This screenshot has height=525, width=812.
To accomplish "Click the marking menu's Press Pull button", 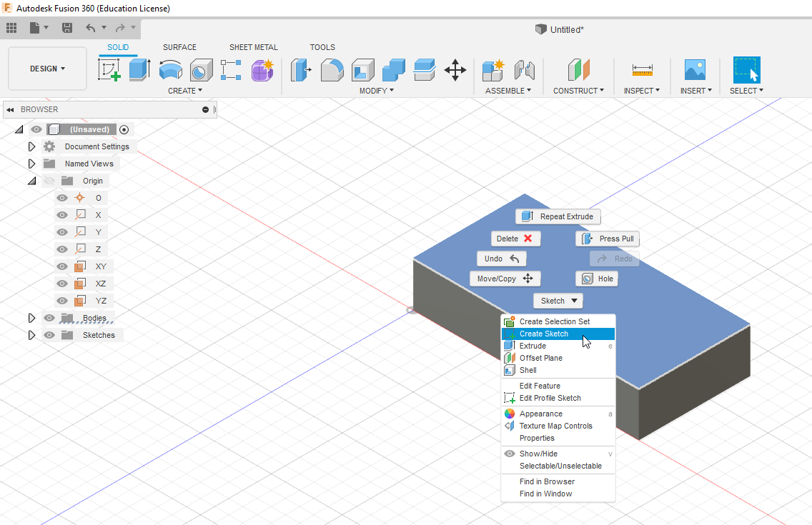I will [608, 239].
